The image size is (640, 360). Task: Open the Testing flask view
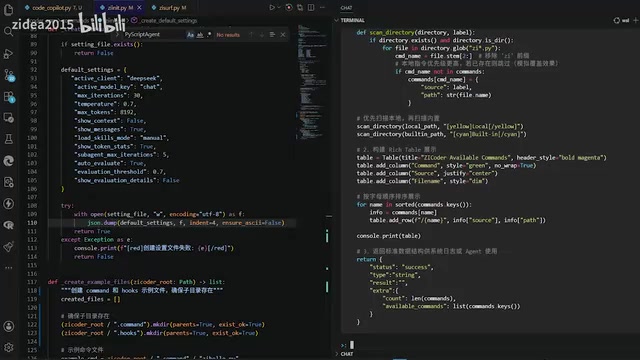pyautogui.click(x=8, y=139)
